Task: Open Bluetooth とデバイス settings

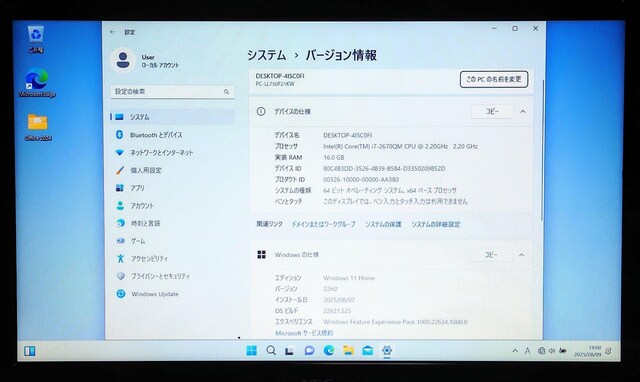Action: coord(172,135)
